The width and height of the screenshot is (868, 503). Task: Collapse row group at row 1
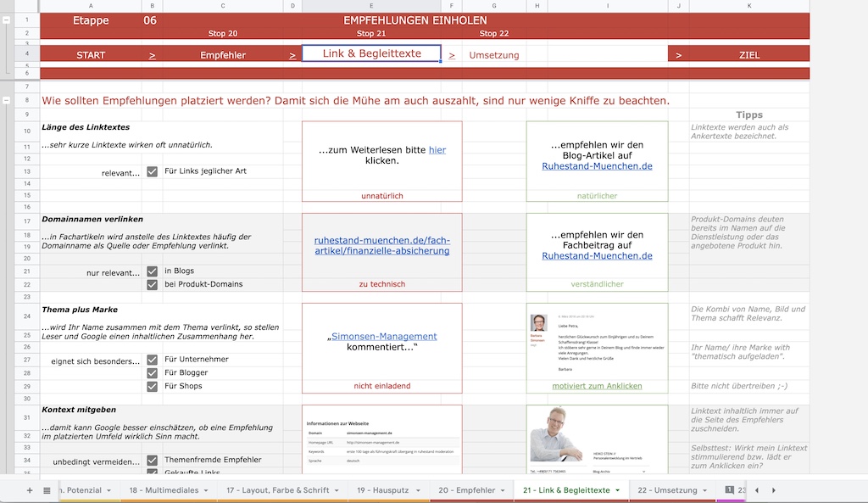6,20
